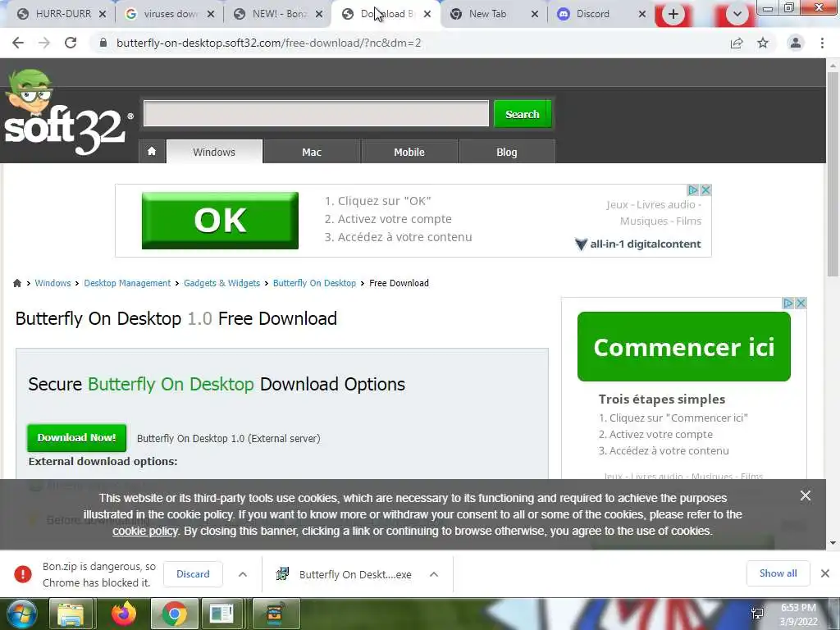Click the red danger warning icon for Bon.zip
The image size is (840, 630).
22,573
